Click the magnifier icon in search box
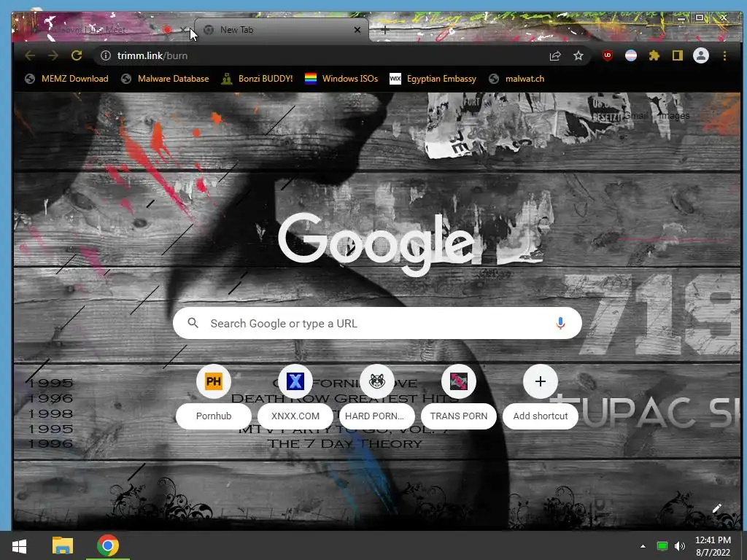The height and width of the screenshot is (560, 747). (193, 323)
